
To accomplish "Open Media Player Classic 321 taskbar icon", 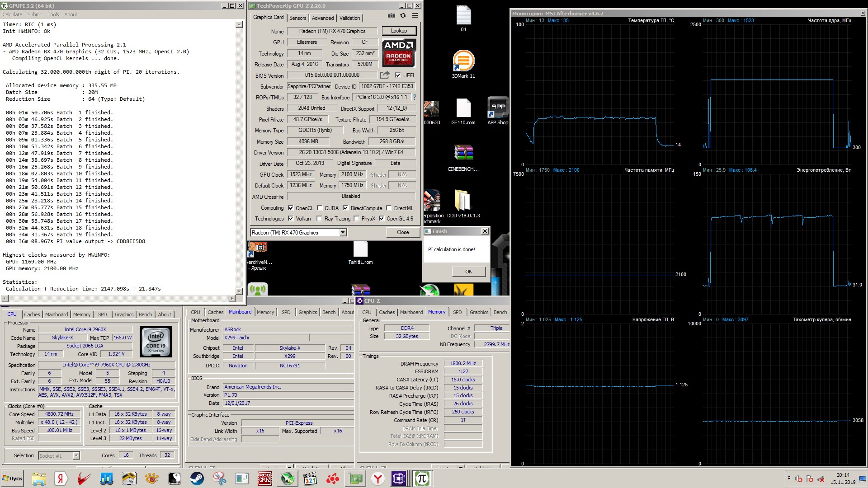I will [310, 479].
